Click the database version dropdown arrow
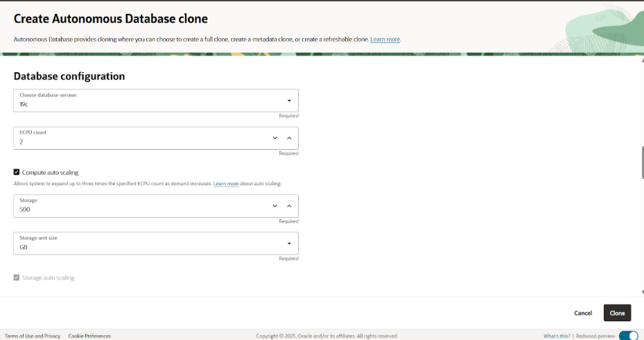The width and height of the screenshot is (644, 340). pyautogui.click(x=289, y=101)
